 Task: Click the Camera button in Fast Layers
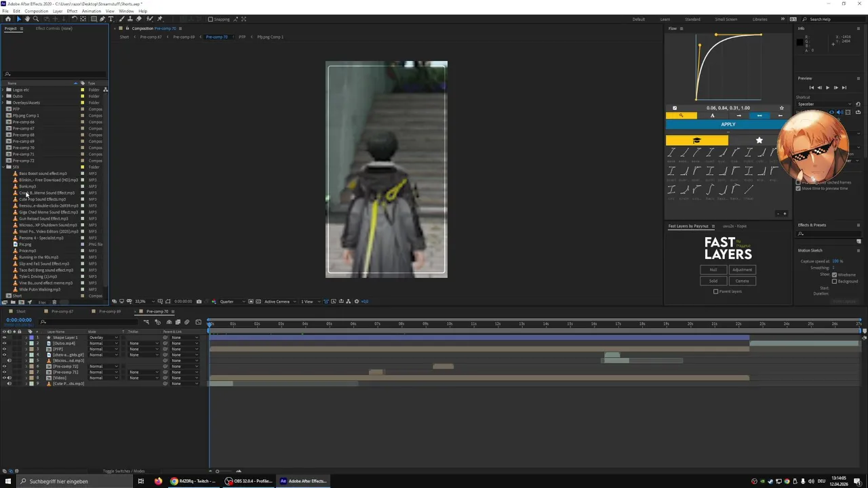click(742, 281)
